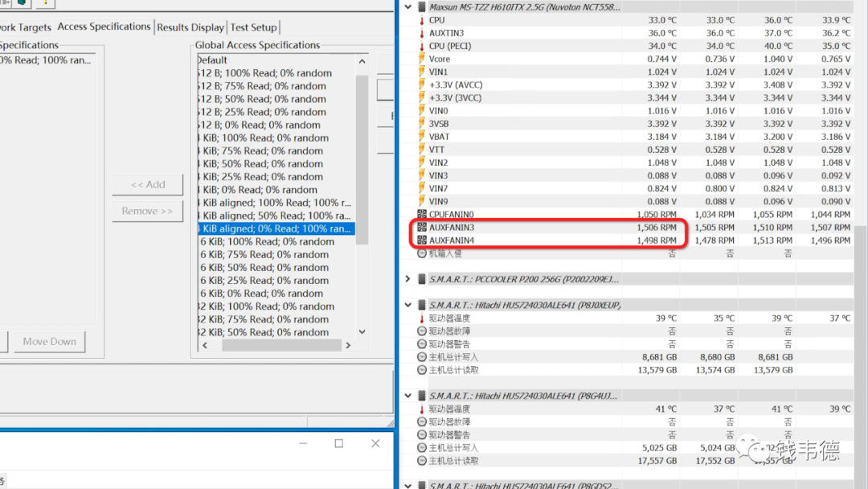The image size is (868, 489).
Task: Click the VBAT voltage lightning icon
Action: pos(422,137)
